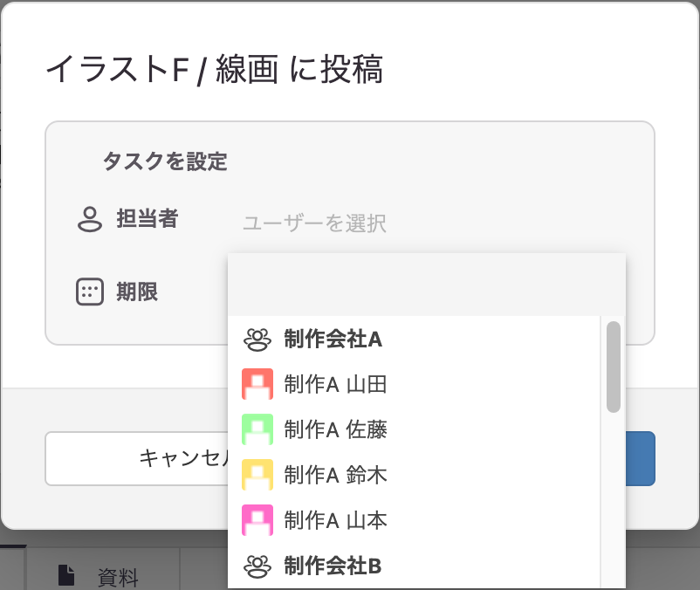700x590 pixels.
Task: Click the 制作会社B group icon
Action: coord(257,566)
